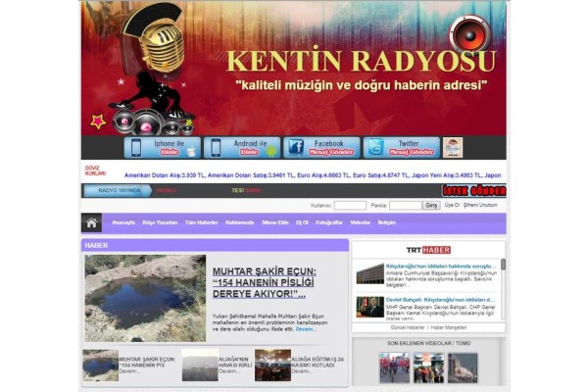This screenshot has height=392, width=588.
Task: Open the home icon in navigation bar
Action: pyautogui.click(x=91, y=222)
